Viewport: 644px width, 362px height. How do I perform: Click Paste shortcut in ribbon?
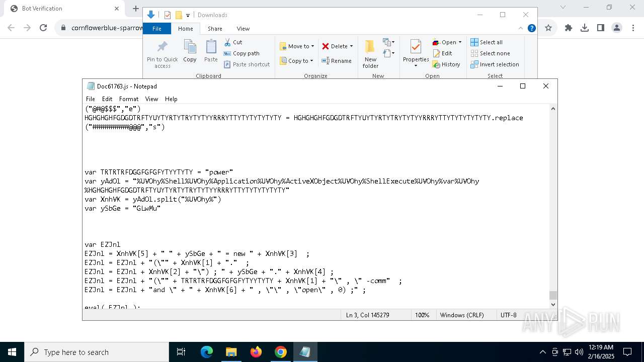coord(247,64)
